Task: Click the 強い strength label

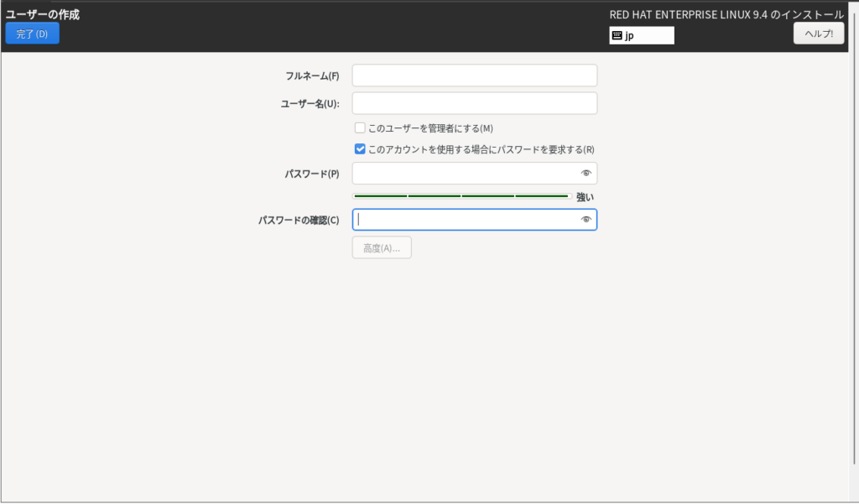Action: (x=585, y=197)
